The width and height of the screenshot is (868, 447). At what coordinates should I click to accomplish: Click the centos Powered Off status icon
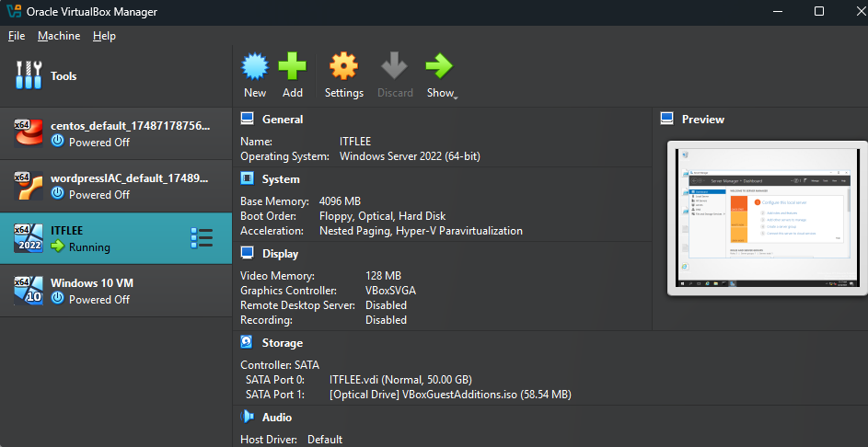(x=58, y=142)
